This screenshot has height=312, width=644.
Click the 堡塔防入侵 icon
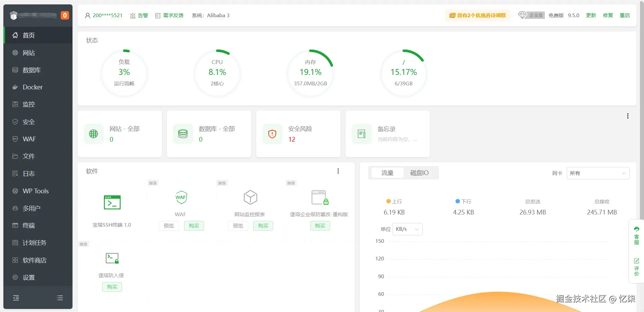[112, 258]
